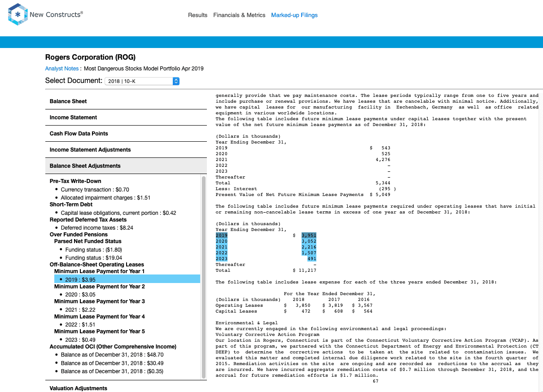
Task: Click the Voluntary Corrective Action Program line
Action: click(267, 335)
